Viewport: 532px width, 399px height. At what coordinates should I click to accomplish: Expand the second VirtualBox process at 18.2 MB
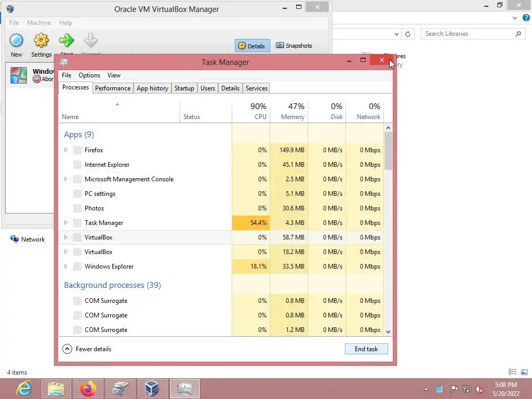(x=66, y=252)
